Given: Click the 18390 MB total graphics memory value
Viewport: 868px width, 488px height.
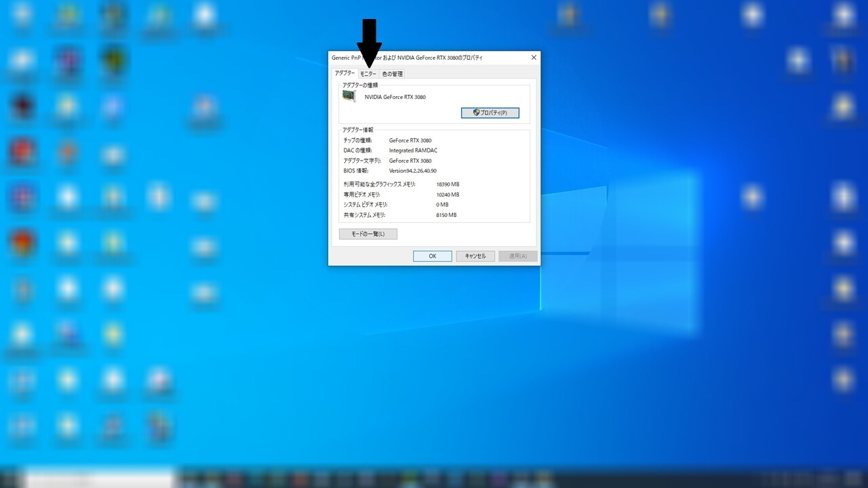Looking at the screenshot, I should point(448,184).
